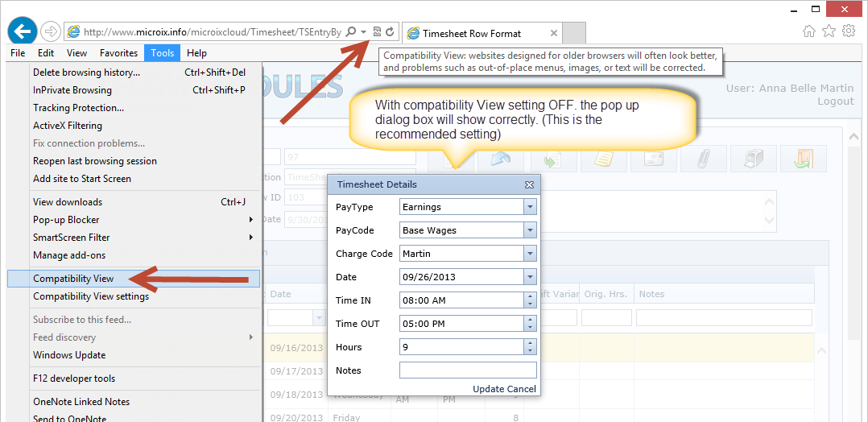Open the Date picker dropdown
Image resolution: width=868 pixels, height=422 pixels.
pyautogui.click(x=530, y=277)
